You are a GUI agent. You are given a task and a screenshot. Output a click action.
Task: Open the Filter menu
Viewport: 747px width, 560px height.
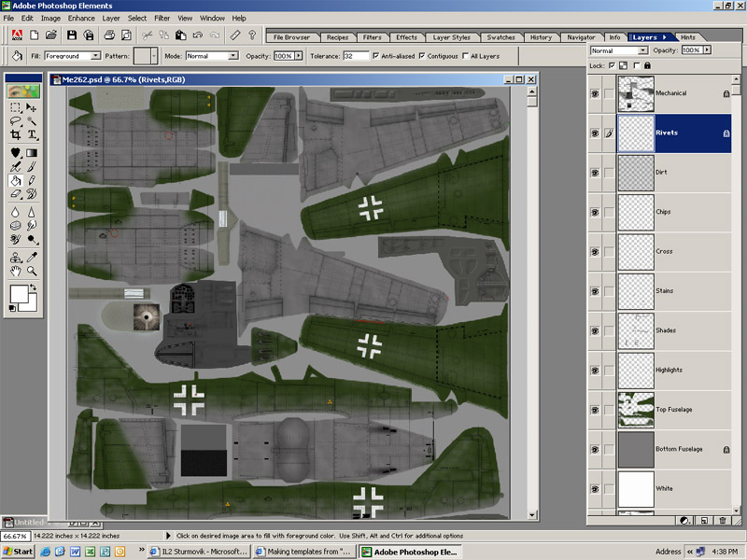click(x=162, y=18)
